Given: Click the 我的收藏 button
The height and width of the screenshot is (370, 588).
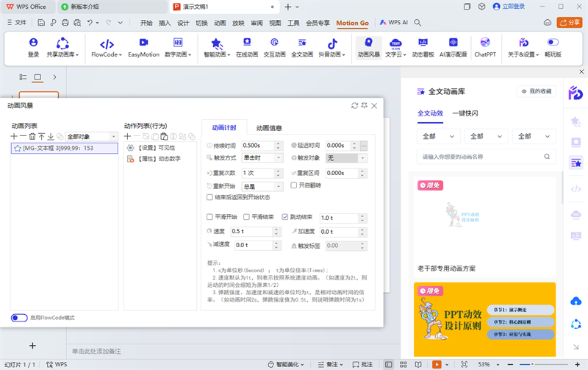Looking at the screenshot, I should tap(536, 91).
